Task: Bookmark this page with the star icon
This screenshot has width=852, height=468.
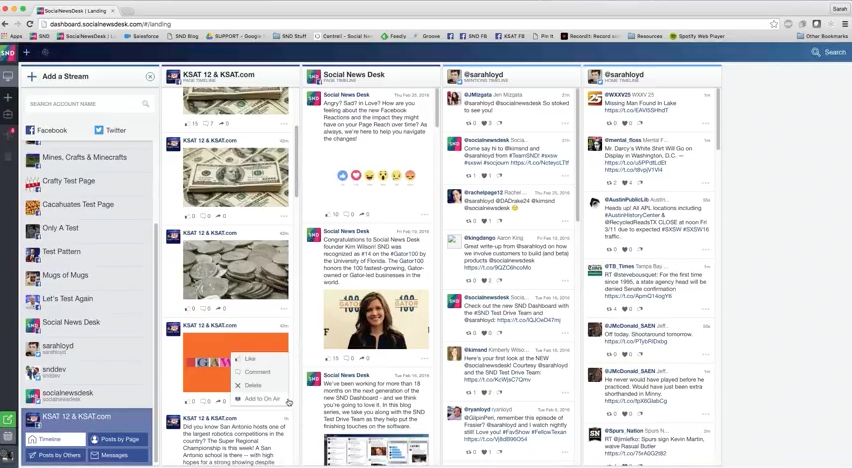Action: click(774, 24)
